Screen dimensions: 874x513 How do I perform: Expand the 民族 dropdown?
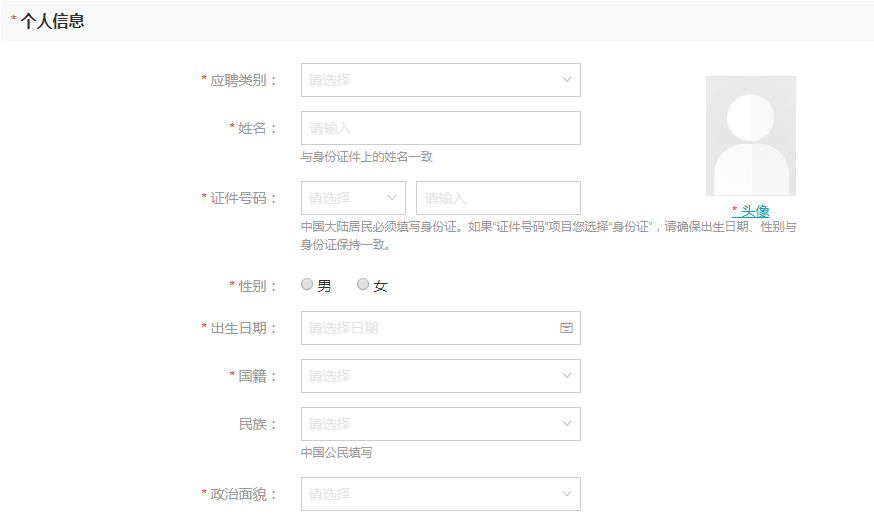coord(440,424)
